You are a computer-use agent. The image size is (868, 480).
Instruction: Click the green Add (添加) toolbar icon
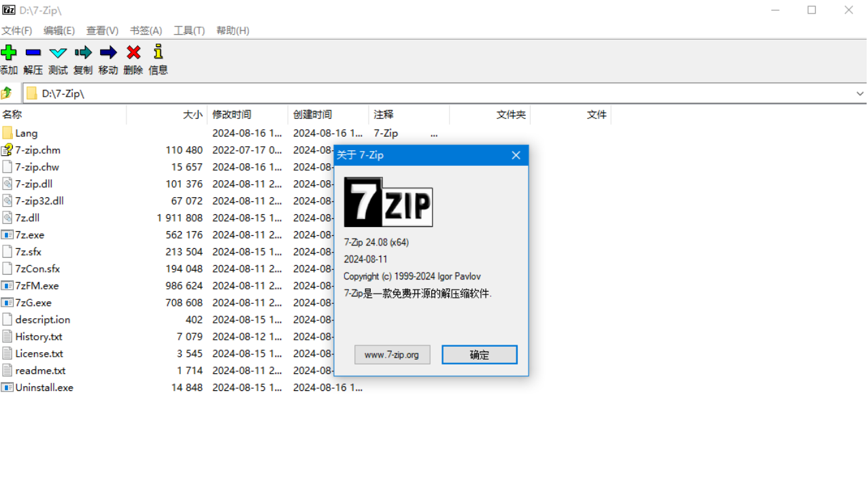pos(8,52)
